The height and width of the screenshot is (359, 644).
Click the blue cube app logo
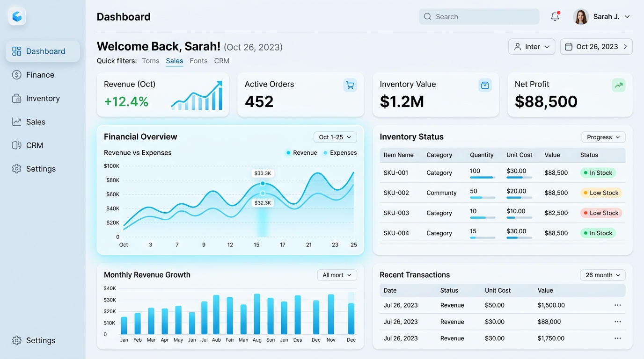coord(17,17)
